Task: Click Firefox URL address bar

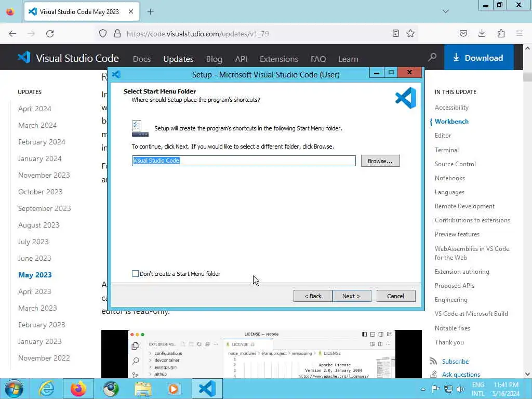Action: pyautogui.click(x=258, y=34)
